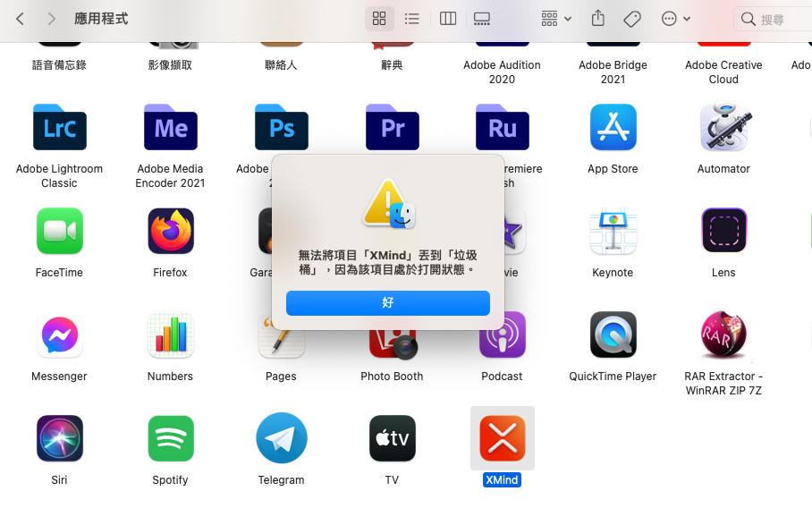Select the Telegram app icon
The width and height of the screenshot is (812, 508).
(281, 438)
